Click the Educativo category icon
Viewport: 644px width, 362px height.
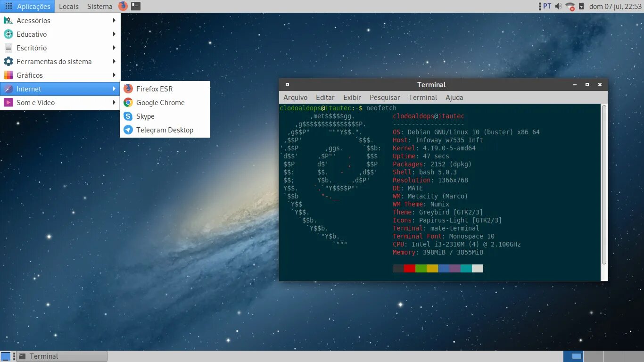[x=8, y=34]
